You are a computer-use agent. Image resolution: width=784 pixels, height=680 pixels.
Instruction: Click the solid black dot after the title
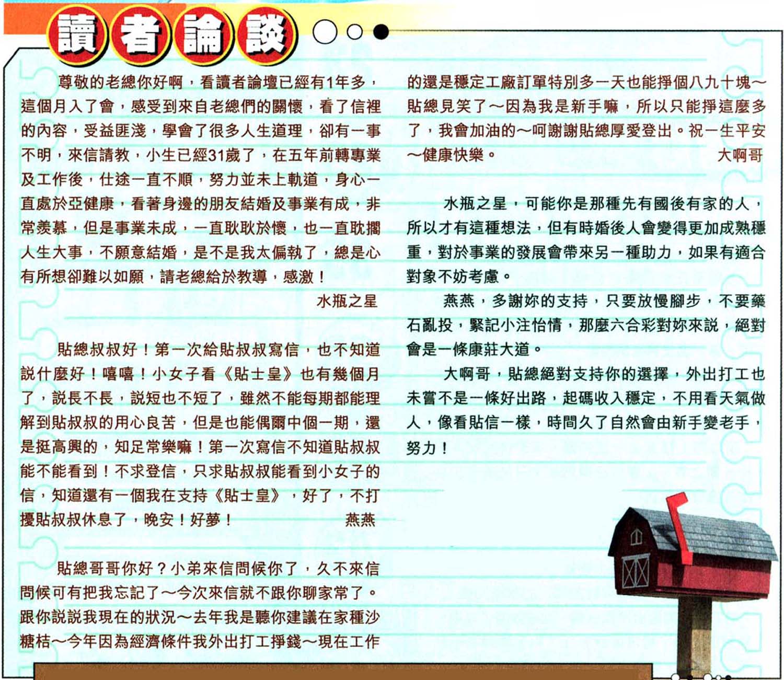pos(382,32)
